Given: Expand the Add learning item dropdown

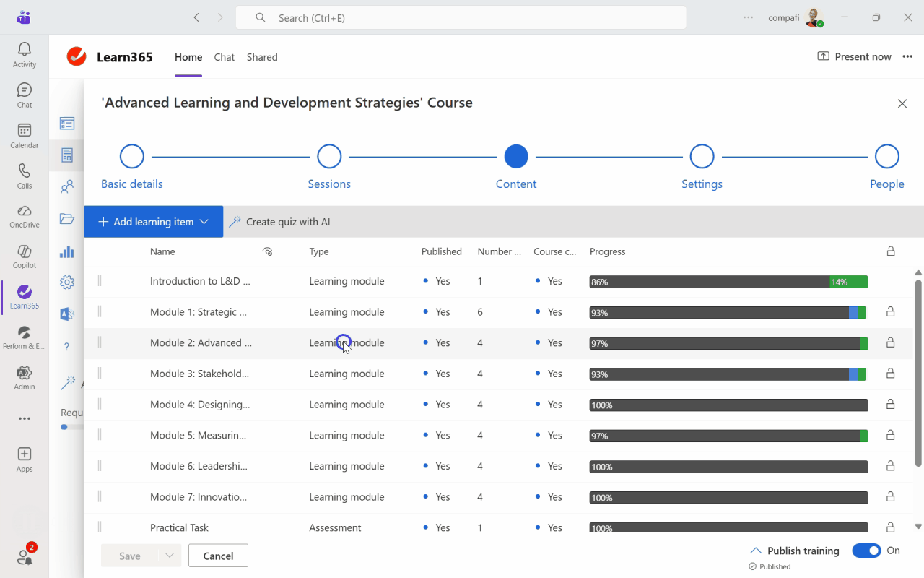Looking at the screenshot, I should coord(204,221).
